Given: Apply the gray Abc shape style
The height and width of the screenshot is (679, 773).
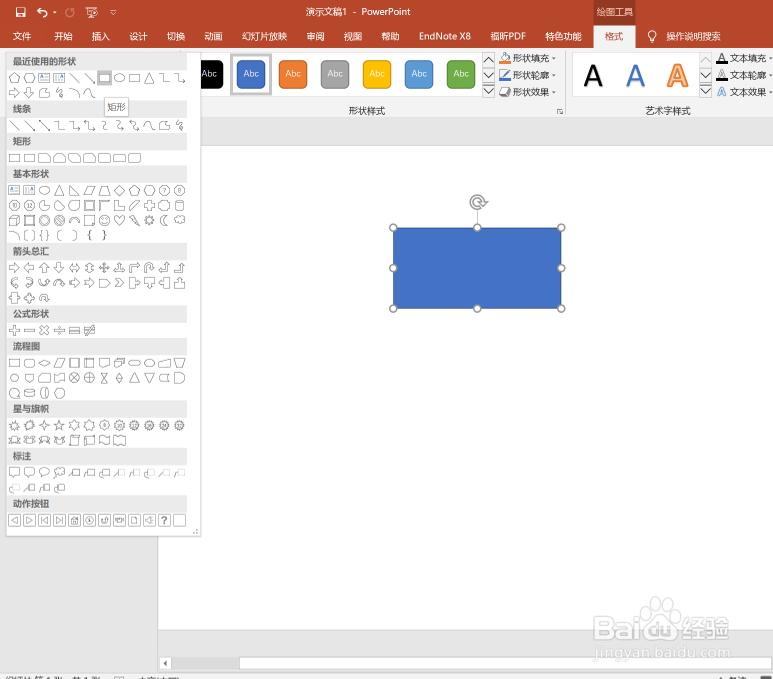Looking at the screenshot, I should (x=335, y=74).
